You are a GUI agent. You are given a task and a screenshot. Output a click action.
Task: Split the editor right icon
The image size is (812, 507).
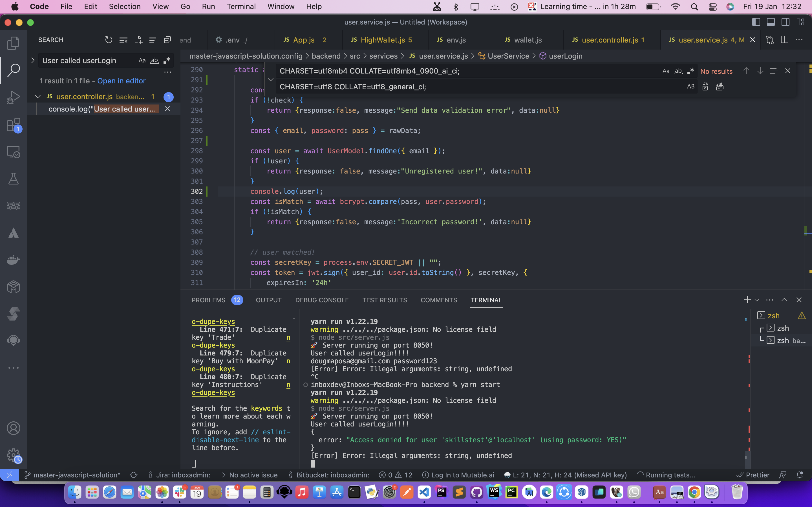pyautogui.click(x=784, y=40)
